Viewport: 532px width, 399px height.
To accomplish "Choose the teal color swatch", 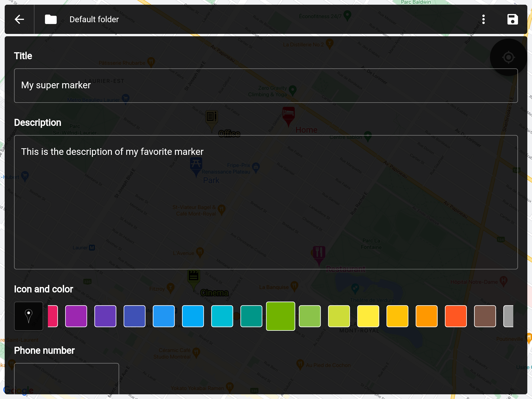I will 251,316.
